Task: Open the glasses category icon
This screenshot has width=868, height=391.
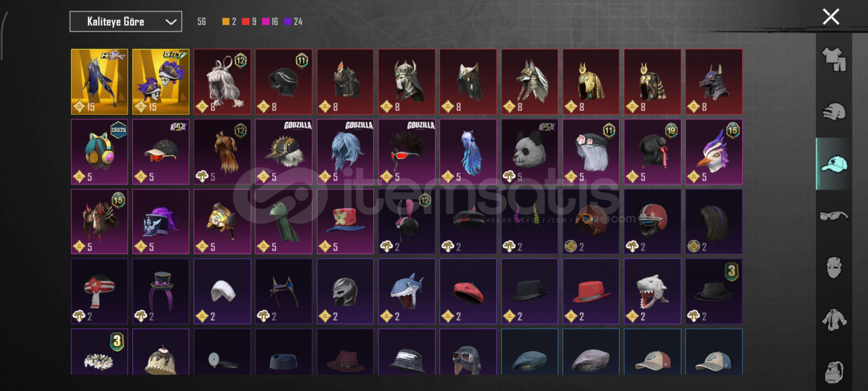Action: 834,216
